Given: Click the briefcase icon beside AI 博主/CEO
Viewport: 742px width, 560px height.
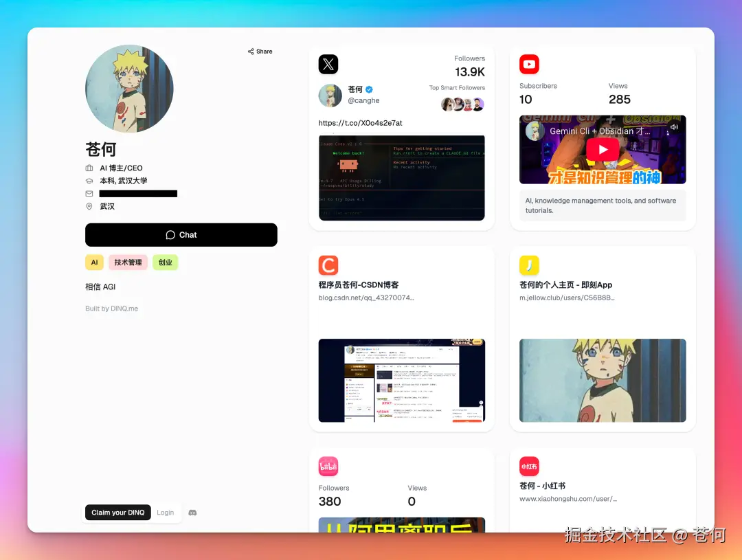Looking at the screenshot, I should click(x=89, y=168).
